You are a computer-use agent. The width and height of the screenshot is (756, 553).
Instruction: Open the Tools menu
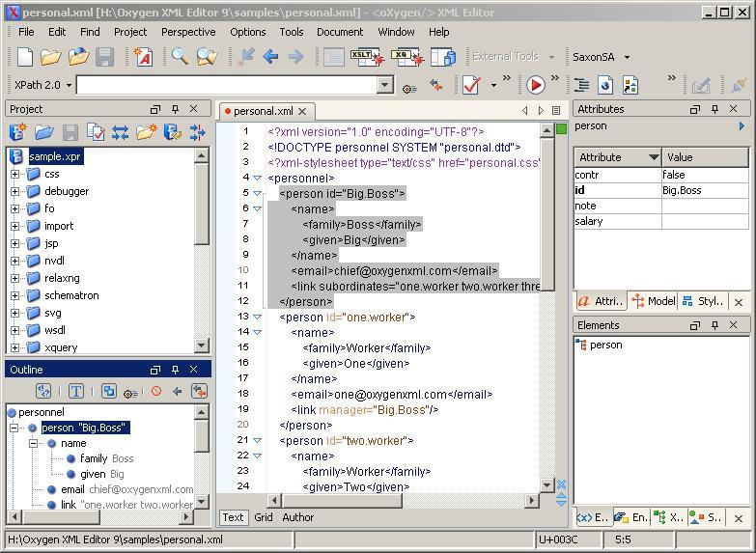coord(292,32)
